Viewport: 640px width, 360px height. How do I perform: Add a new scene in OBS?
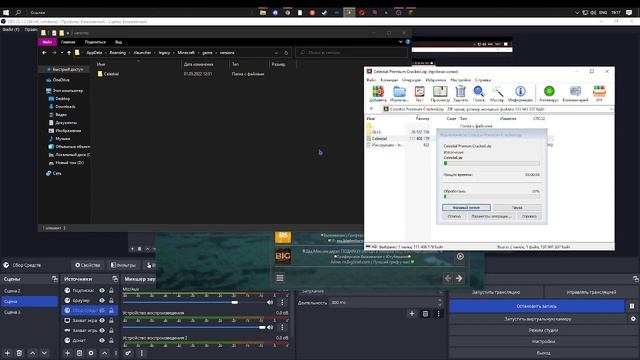click(x=7, y=353)
